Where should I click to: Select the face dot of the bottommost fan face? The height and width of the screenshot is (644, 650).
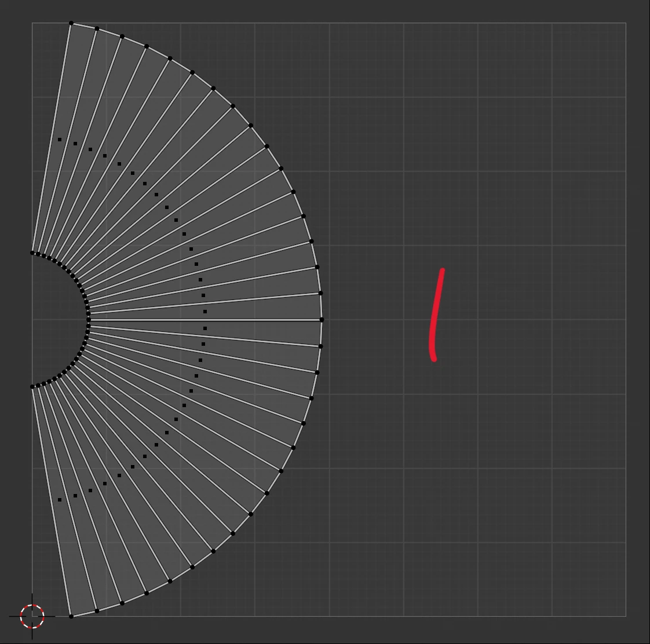pos(60,500)
